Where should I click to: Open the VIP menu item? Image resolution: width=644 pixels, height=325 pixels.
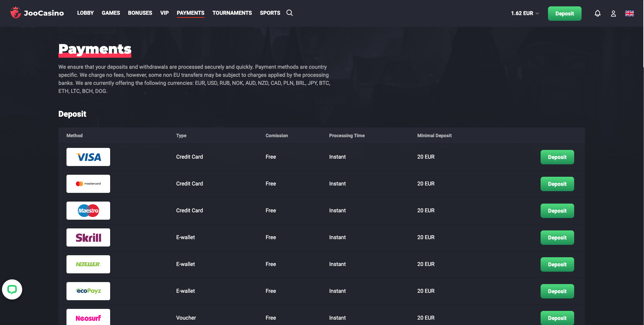click(x=165, y=13)
